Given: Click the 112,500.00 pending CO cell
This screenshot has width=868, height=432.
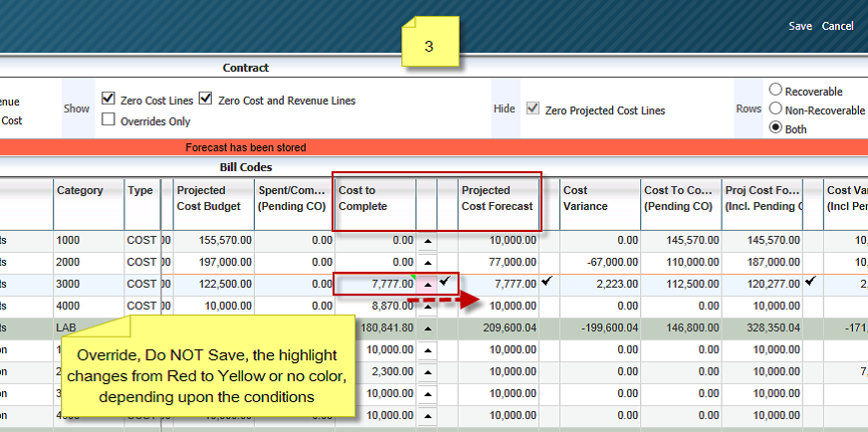Looking at the screenshot, I should coord(681,284).
